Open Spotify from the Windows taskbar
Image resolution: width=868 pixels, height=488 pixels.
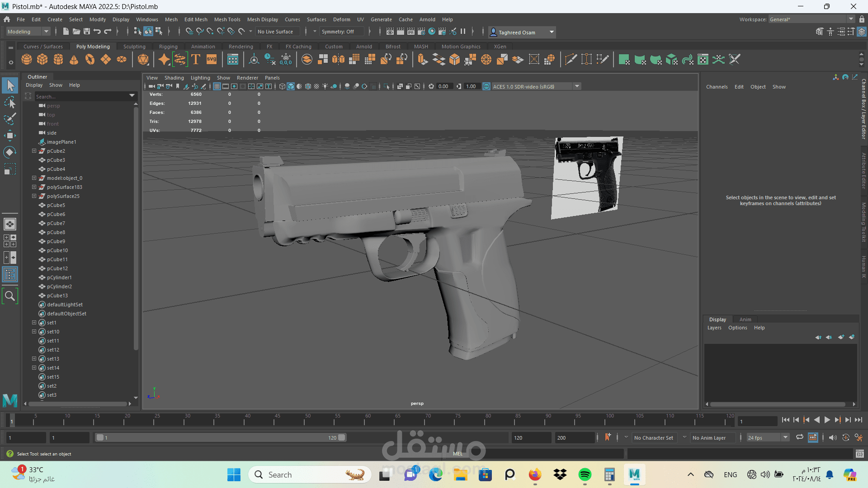pos(585,474)
